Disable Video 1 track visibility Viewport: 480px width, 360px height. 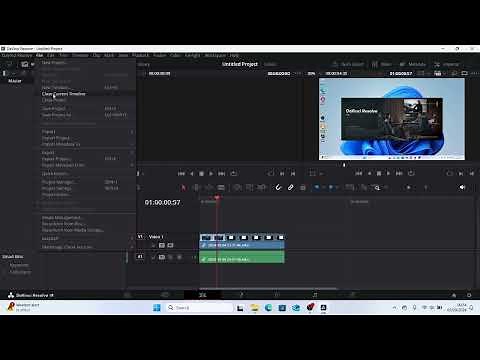170,246
